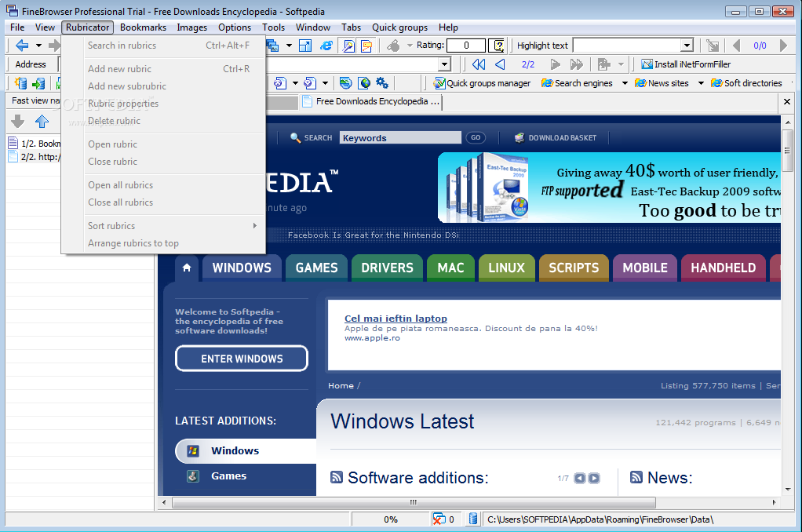802x532 pixels.
Task: Click the vertical scrollbar thumb
Action: pyautogui.click(x=788, y=151)
